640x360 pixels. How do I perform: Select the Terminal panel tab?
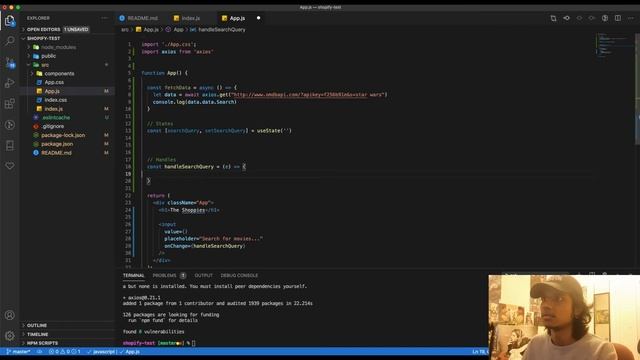pos(133,276)
